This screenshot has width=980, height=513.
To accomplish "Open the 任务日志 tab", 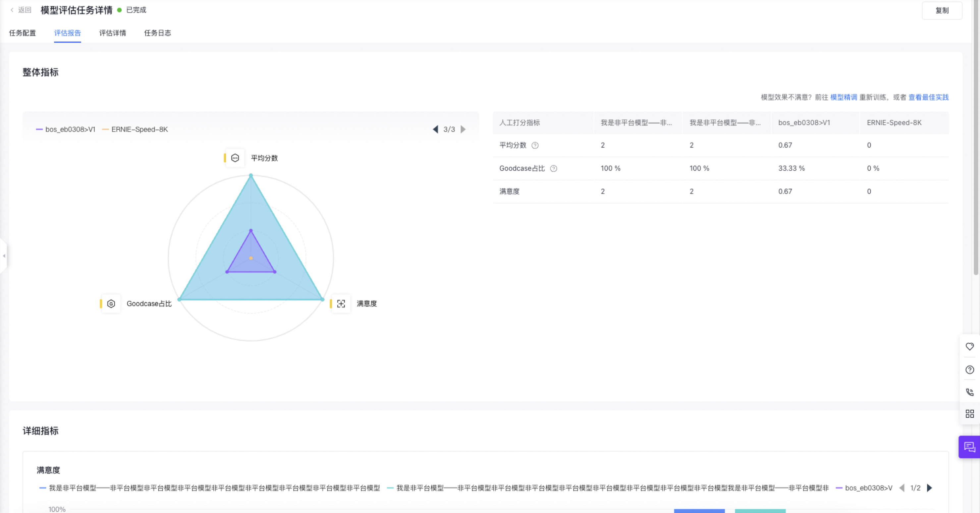I will coord(157,33).
